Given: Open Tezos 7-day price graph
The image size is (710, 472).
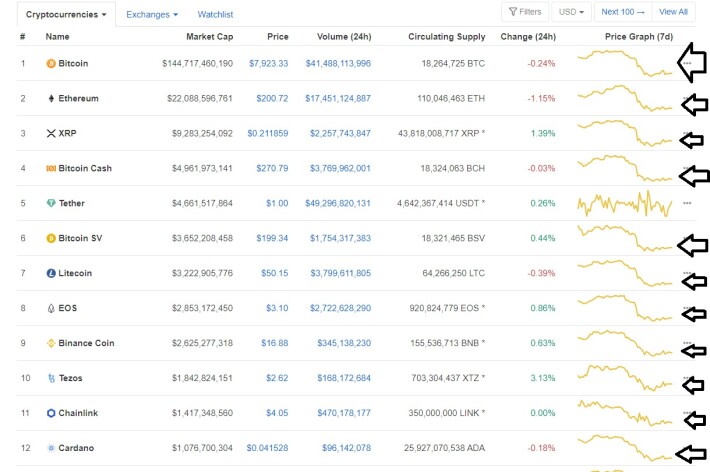Looking at the screenshot, I should pos(625,378).
